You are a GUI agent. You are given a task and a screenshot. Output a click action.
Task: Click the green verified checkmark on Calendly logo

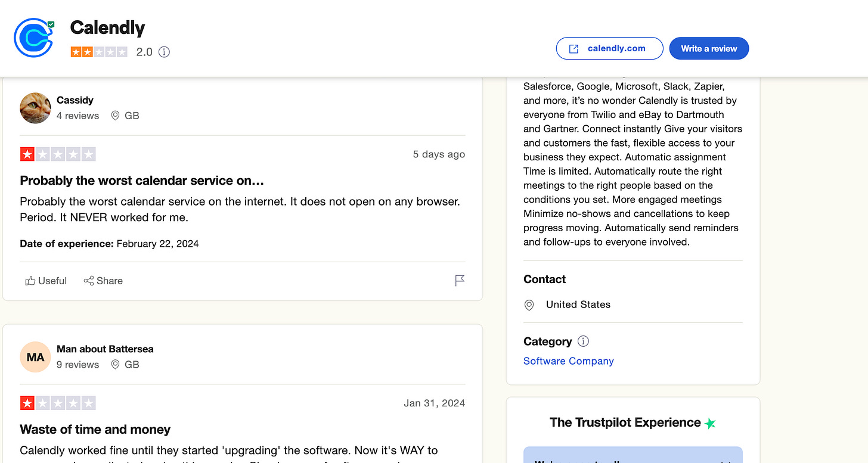51,24
